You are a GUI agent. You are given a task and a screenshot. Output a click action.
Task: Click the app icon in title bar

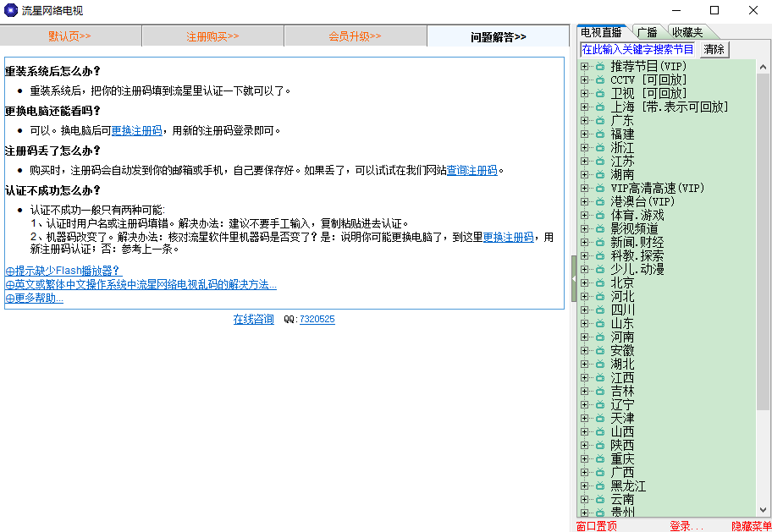tap(10, 10)
